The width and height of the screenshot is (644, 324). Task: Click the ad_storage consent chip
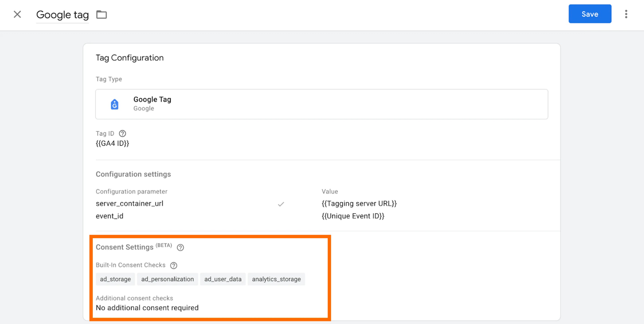(115, 279)
